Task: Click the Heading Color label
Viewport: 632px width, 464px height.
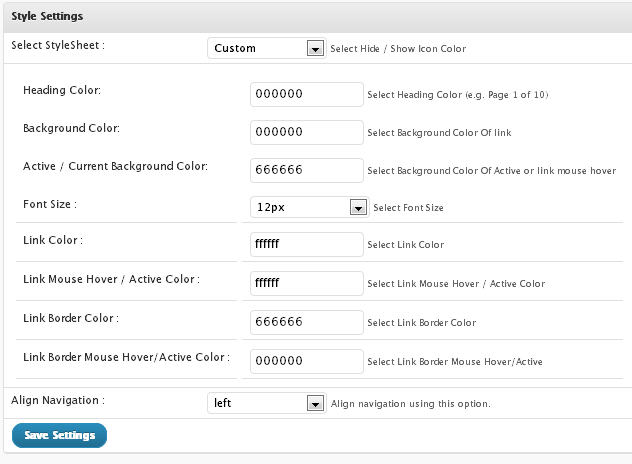Action: pos(62,90)
